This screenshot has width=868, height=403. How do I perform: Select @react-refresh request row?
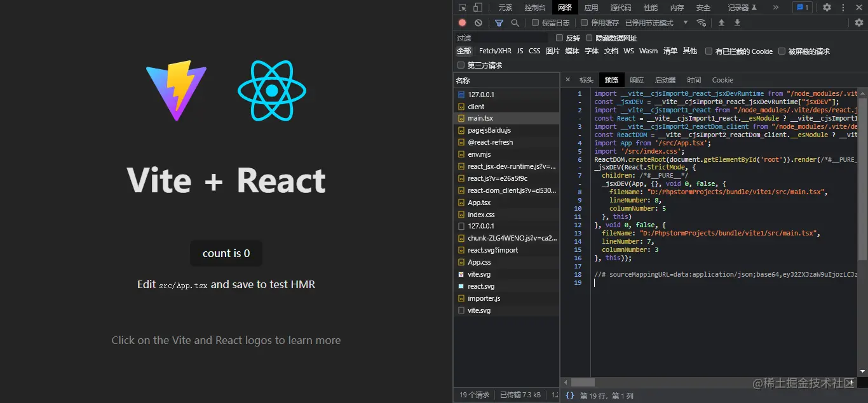coord(506,142)
